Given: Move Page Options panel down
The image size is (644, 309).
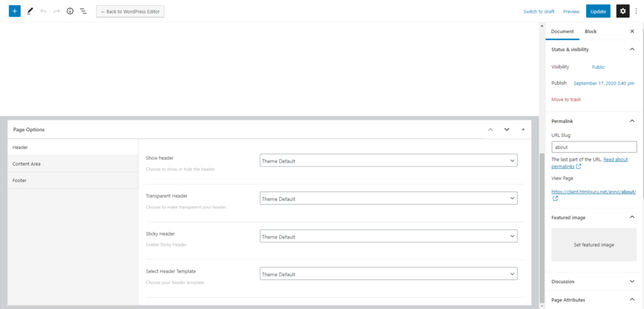Looking at the screenshot, I should (x=507, y=129).
